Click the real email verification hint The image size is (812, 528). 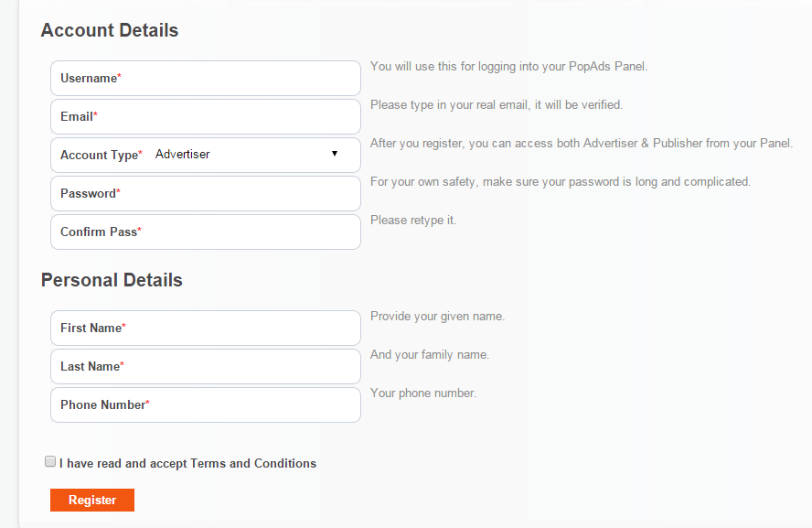tap(497, 105)
